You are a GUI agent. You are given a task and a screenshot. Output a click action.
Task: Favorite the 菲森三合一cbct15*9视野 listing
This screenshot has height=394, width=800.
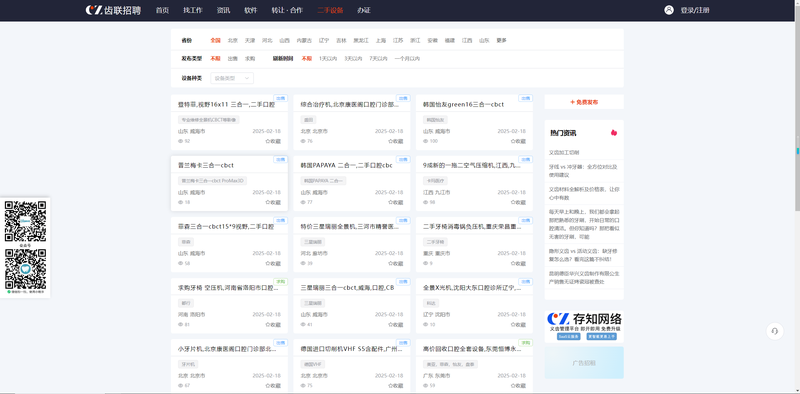(x=268, y=264)
